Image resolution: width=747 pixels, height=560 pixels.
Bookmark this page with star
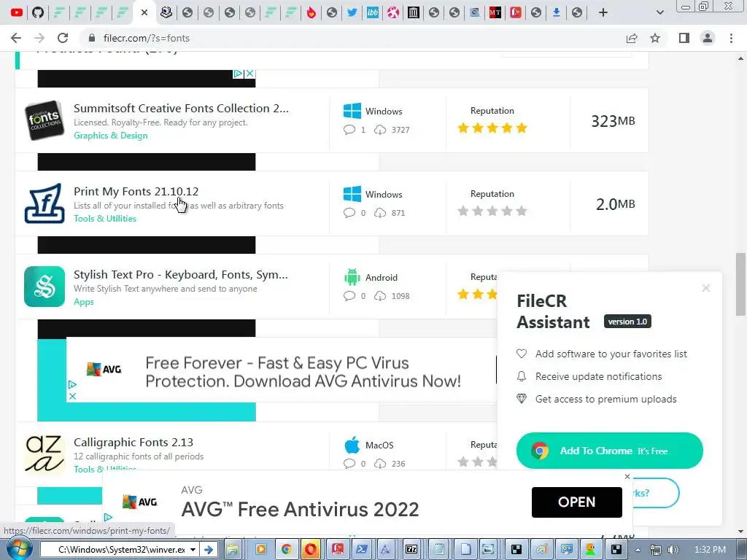(x=655, y=38)
